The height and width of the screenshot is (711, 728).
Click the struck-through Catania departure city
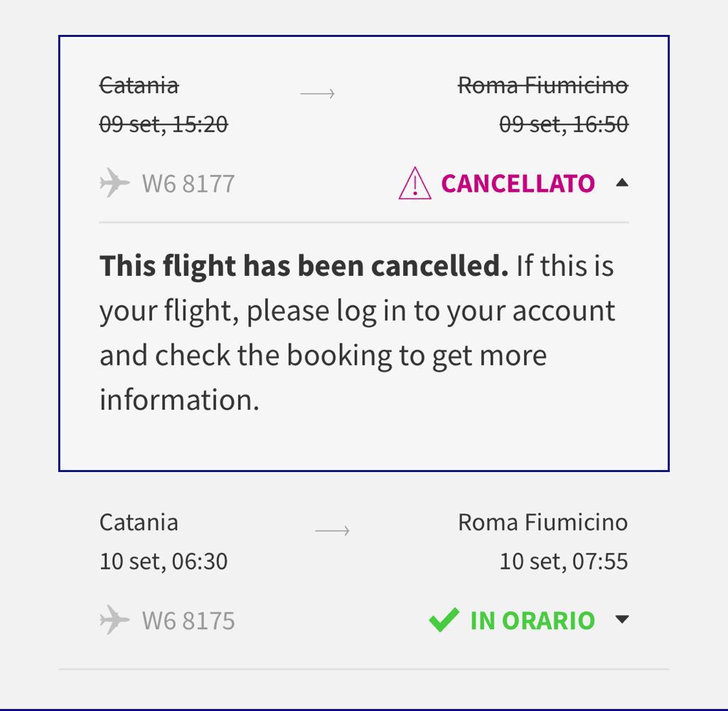pyautogui.click(x=139, y=85)
